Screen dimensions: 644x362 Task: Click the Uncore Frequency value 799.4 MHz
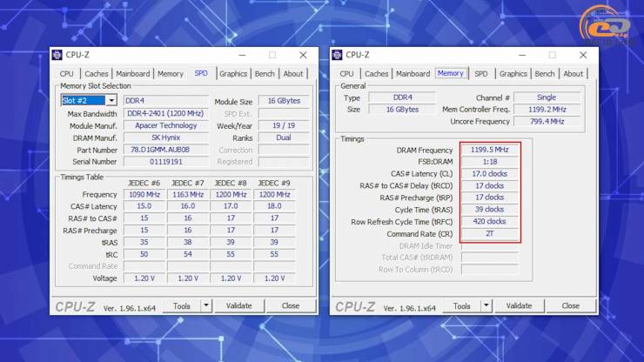(x=547, y=121)
